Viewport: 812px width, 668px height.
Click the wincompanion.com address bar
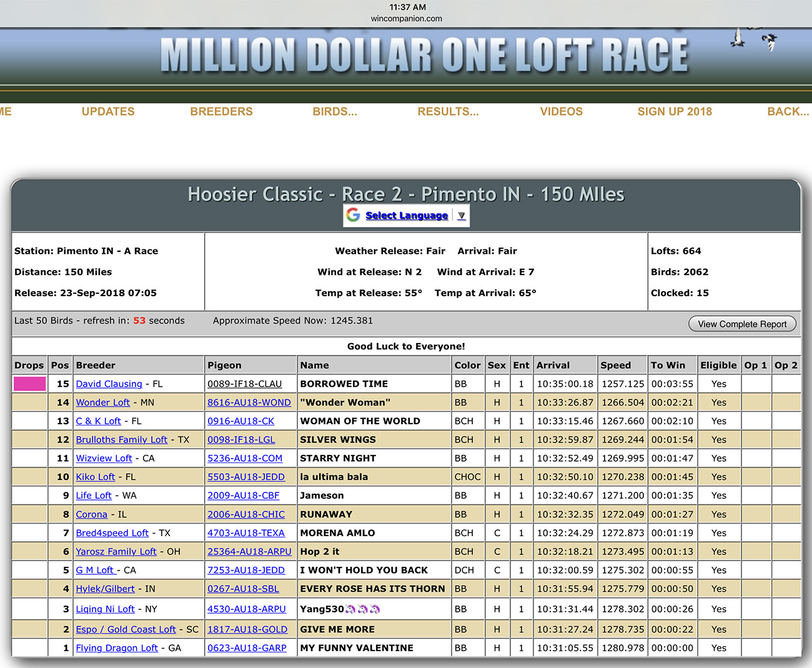point(406,18)
